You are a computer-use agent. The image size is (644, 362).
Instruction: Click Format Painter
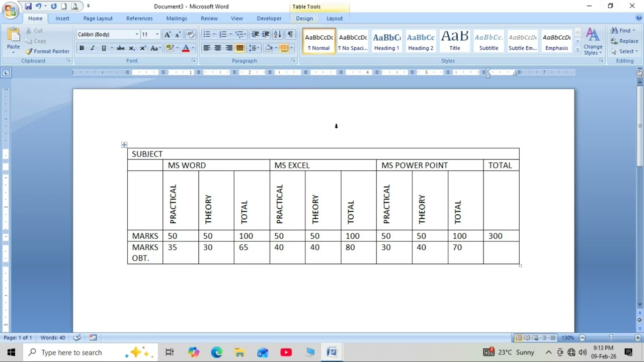(x=48, y=51)
